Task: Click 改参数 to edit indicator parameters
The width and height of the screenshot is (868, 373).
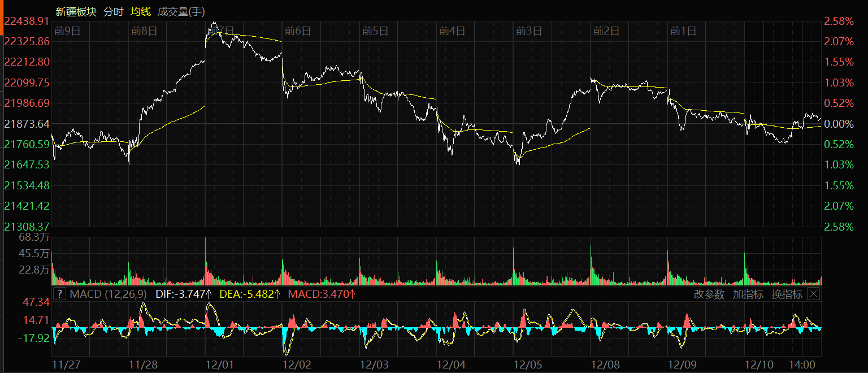Action: coord(709,294)
